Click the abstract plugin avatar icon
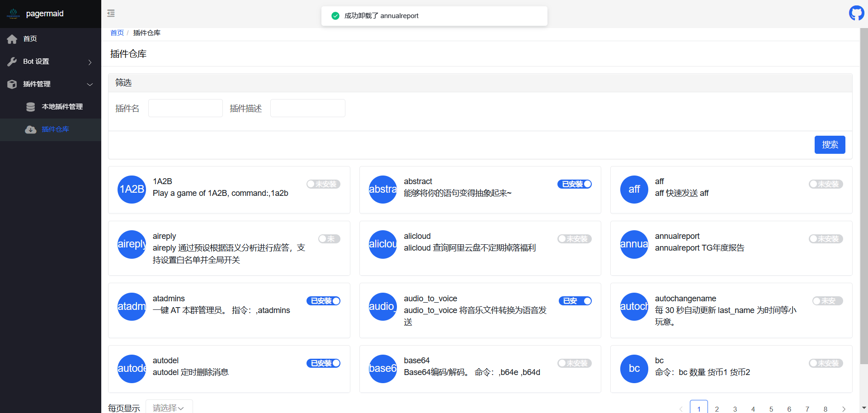Screen dimensions: 868x413 tap(382, 190)
